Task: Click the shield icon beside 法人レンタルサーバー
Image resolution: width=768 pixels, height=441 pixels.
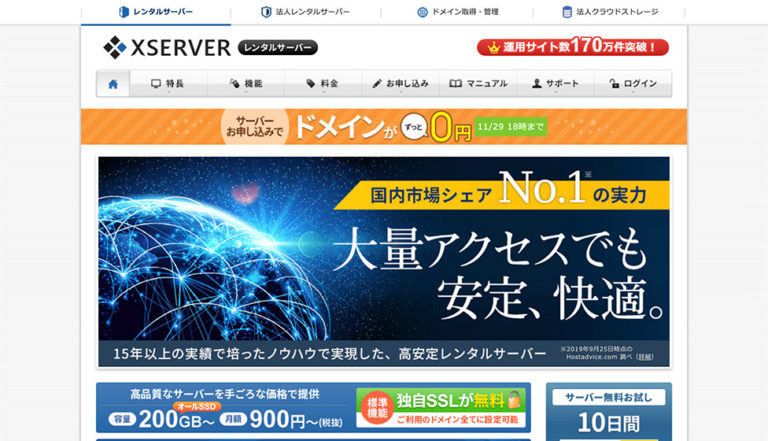Action: (266, 12)
